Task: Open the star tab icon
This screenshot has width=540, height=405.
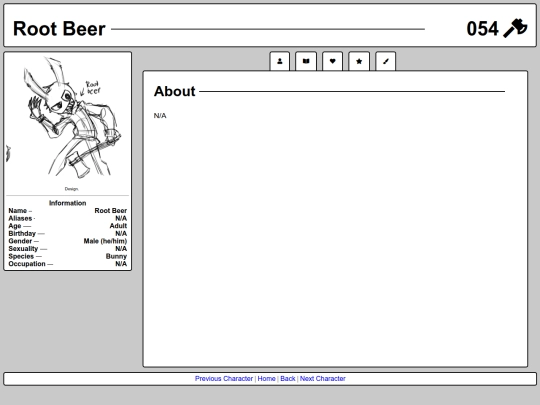Action: click(359, 61)
